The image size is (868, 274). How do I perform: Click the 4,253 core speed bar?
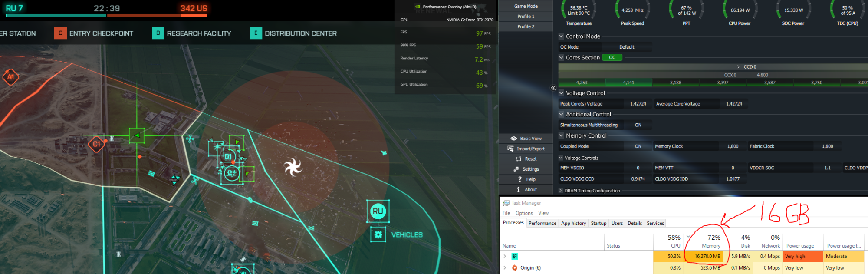pyautogui.click(x=582, y=83)
